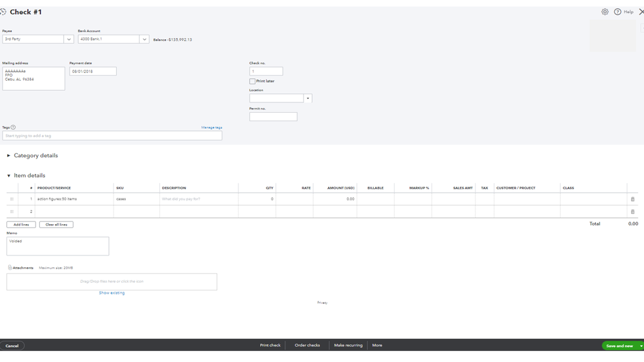
Task: Click the Help question mark icon
Action: point(618,12)
